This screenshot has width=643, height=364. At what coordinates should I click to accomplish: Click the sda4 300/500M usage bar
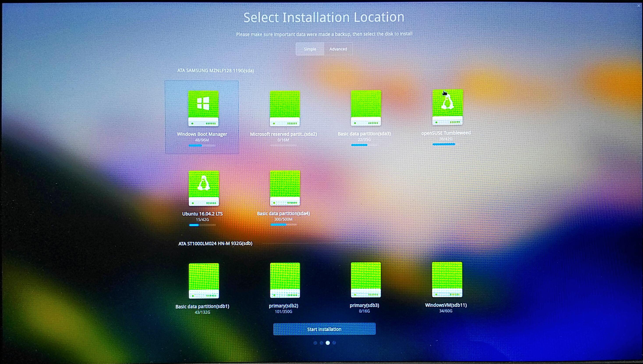coord(283,225)
